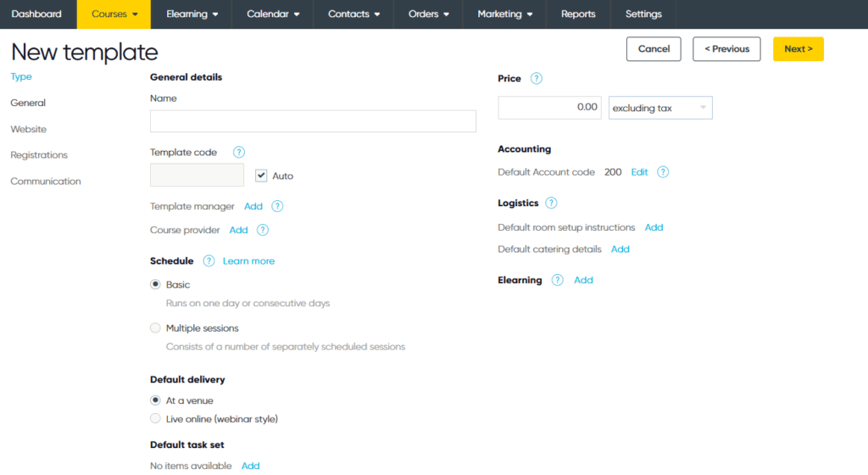Open the Template manager help icon
This screenshot has width=868, height=475.
277,206
